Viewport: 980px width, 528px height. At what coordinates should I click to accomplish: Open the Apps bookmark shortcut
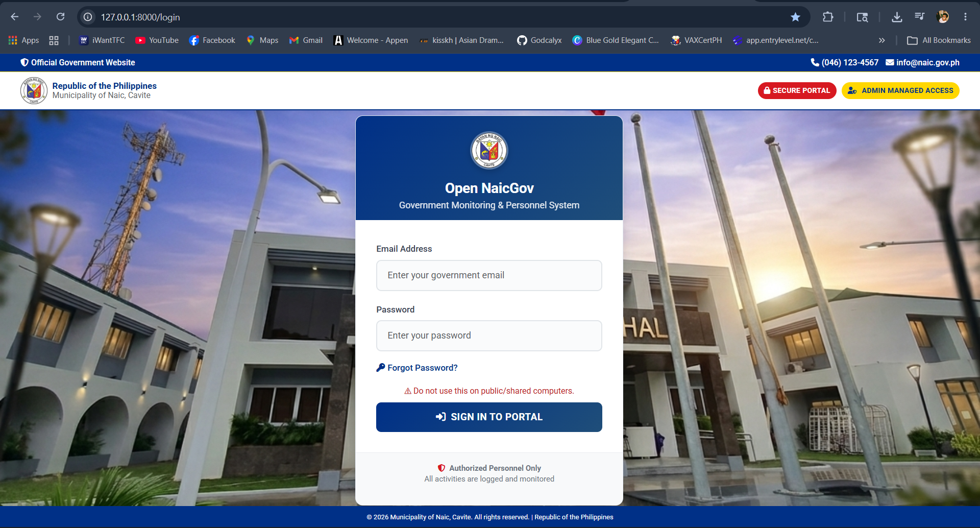24,40
